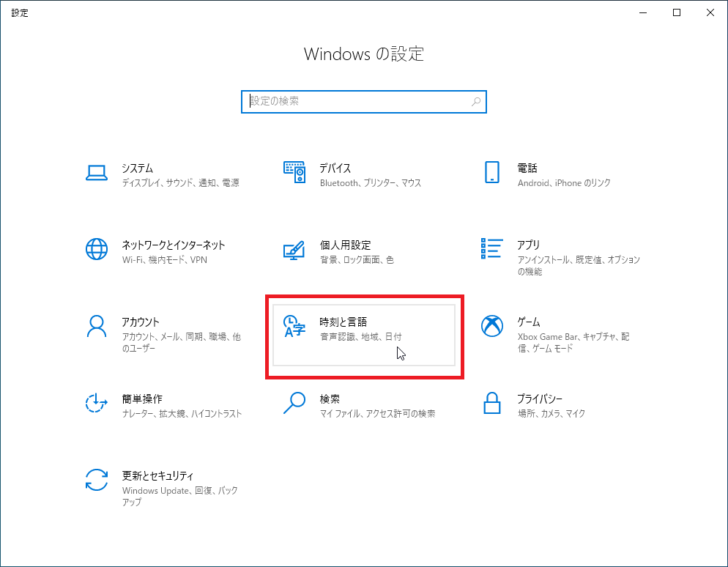
Task: Click the 検索 magnifier category icon
Action: (x=294, y=403)
